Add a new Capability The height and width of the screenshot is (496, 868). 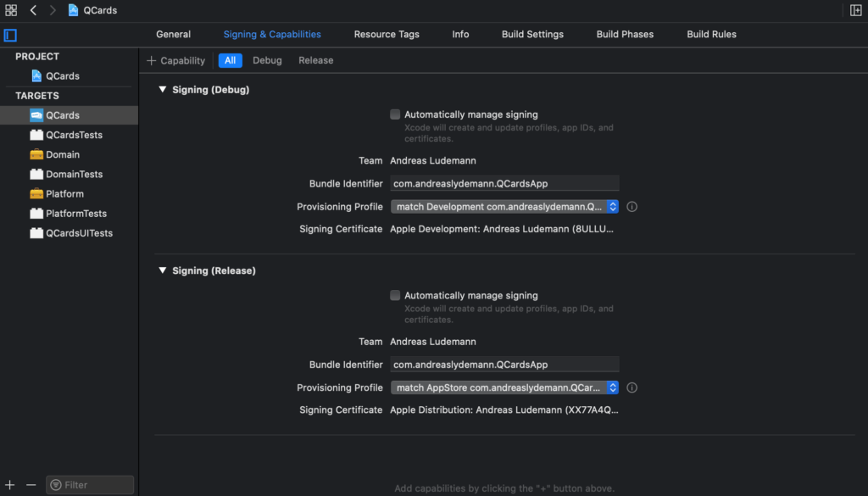coord(175,60)
